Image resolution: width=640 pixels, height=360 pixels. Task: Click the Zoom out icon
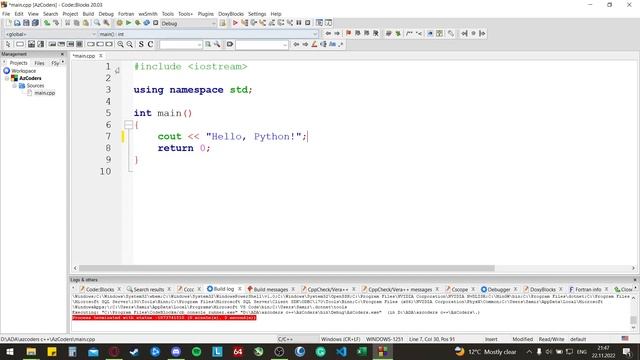[129, 44]
